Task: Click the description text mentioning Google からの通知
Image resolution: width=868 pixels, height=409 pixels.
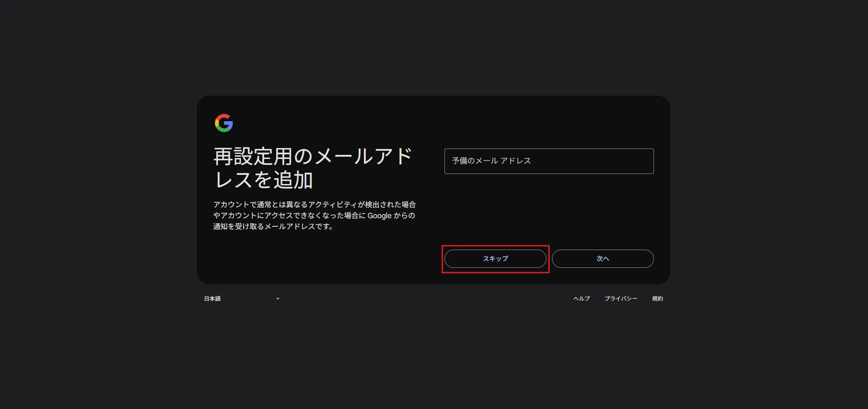Action: coord(314,215)
